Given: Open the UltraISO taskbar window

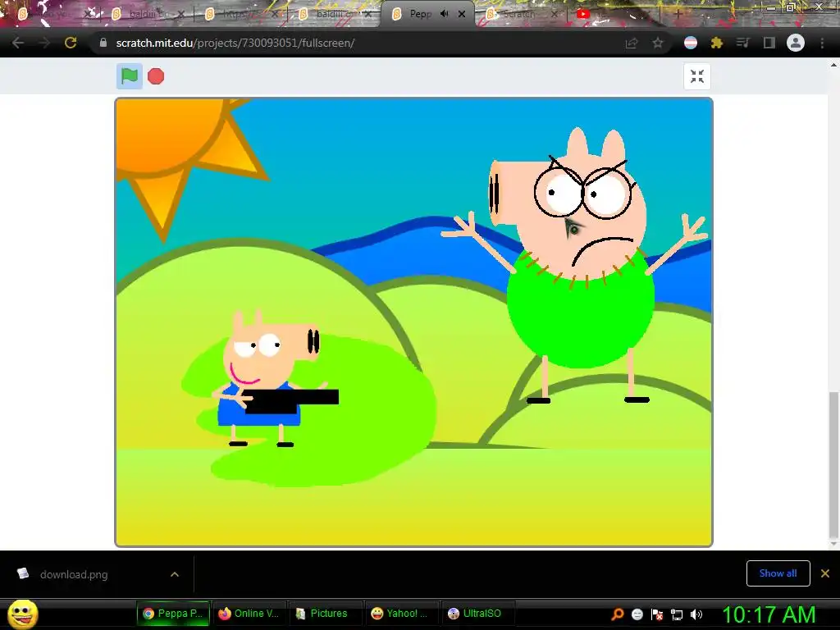Looking at the screenshot, I should click(478, 614).
